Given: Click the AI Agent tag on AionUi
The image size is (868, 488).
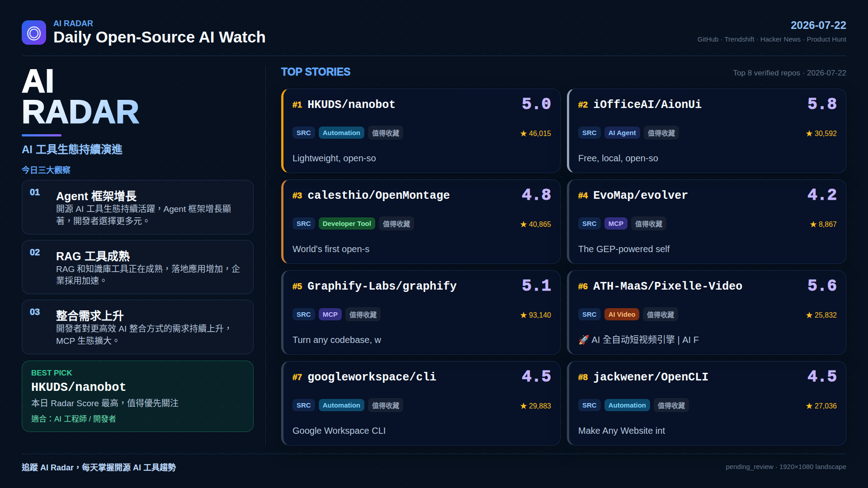Looking at the screenshot, I should [622, 133].
